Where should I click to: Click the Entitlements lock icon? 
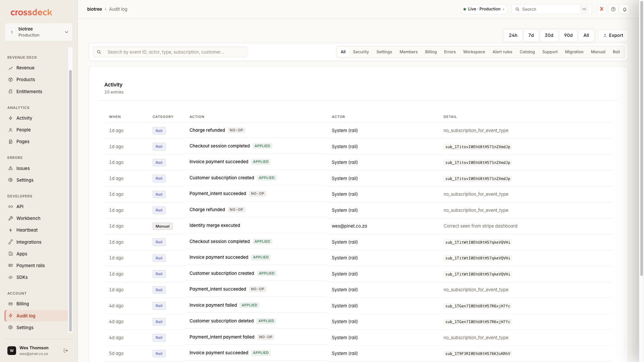click(x=10, y=92)
